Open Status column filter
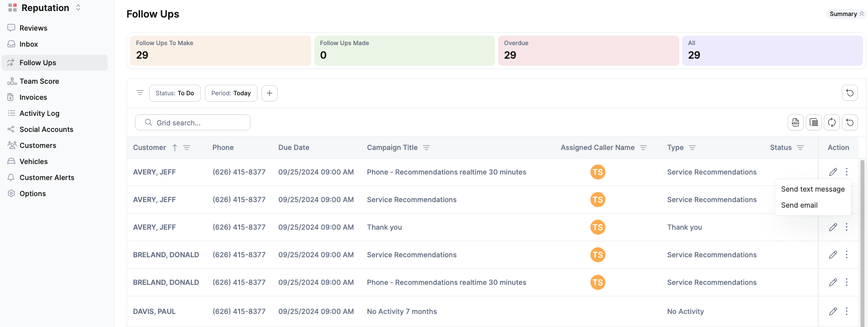Viewport: 868px width, 327px height. 800,147
